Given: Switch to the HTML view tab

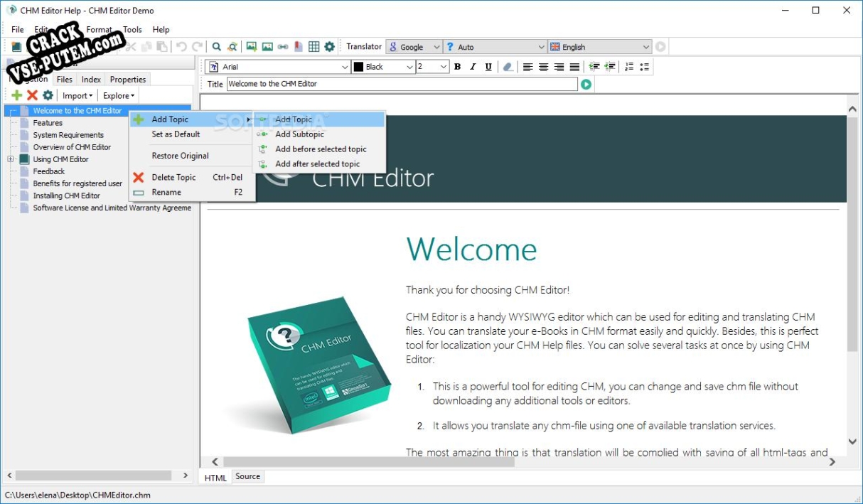Looking at the screenshot, I should pyautogui.click(x=215, y=478).
